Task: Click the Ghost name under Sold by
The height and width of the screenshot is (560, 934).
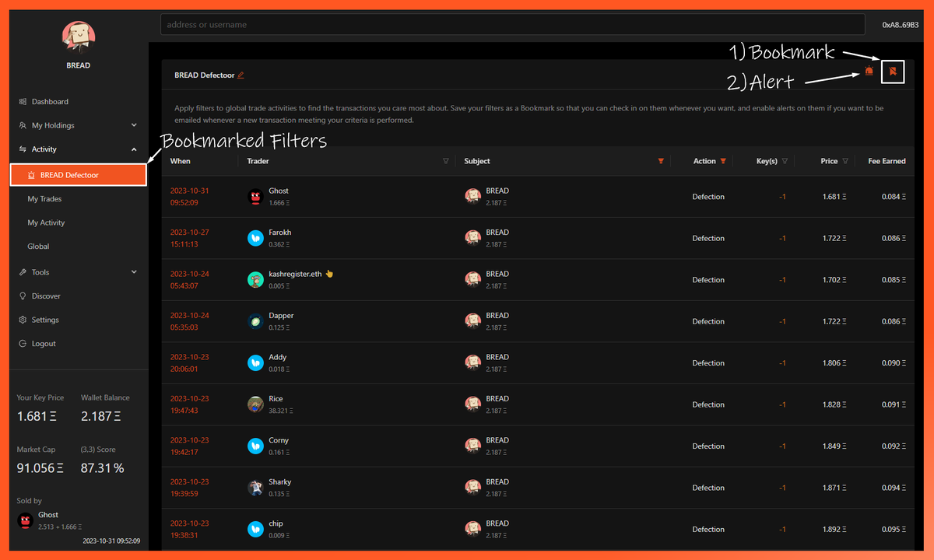Action: coord(48,515)
